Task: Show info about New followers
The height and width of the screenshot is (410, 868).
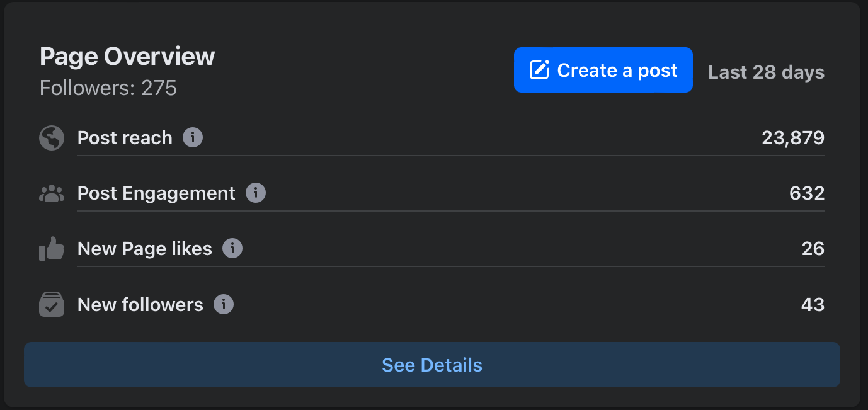Action: (x=224, y=304)
